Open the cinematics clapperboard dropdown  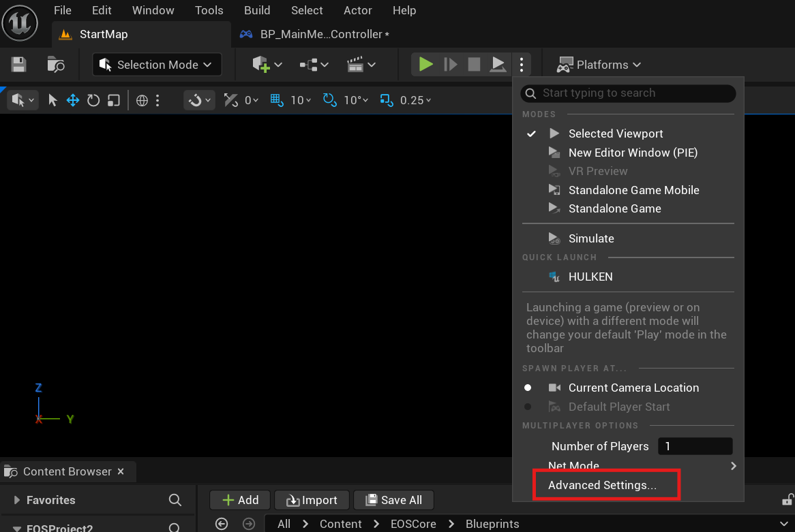point(361,65)
